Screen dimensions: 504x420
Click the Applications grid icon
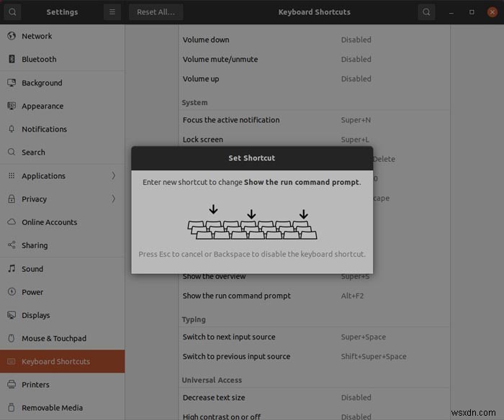(x=12, y=175)
